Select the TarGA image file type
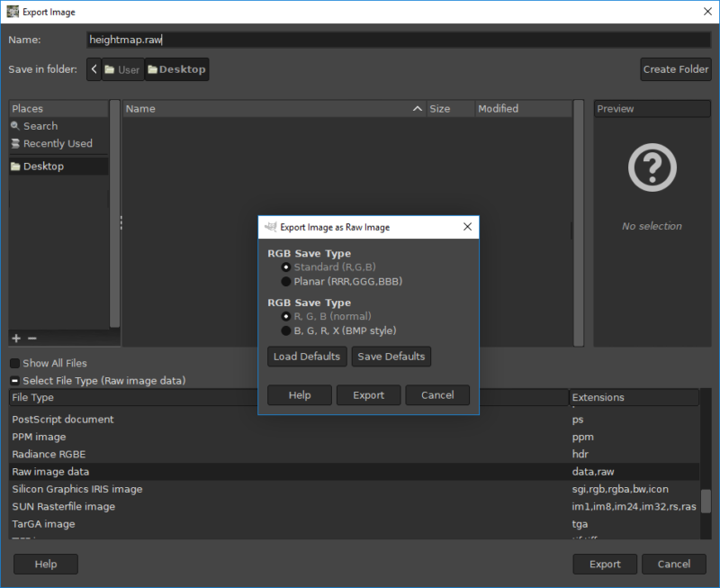720x588 pixels. (x=43, y=524)
